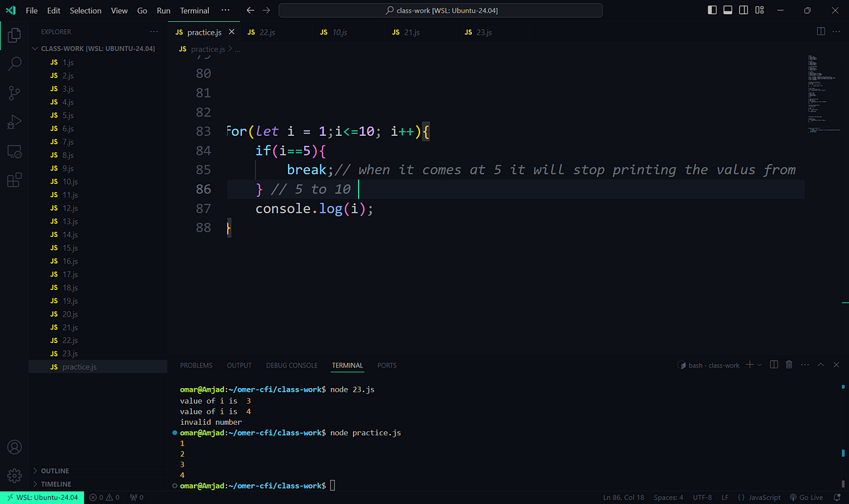This screenshot has height=504, width=849.
Task: Go forward with the right arrow
Action: (x=266, y=11)
